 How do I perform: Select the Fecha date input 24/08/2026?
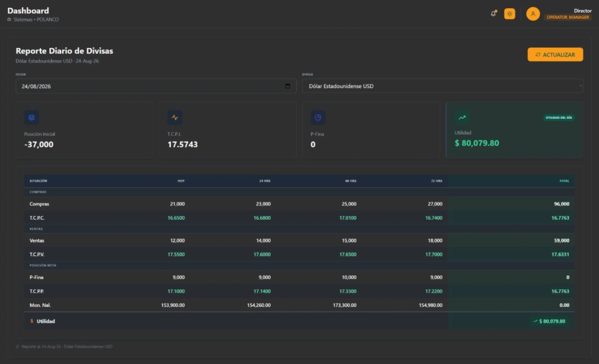coord(156,86)
